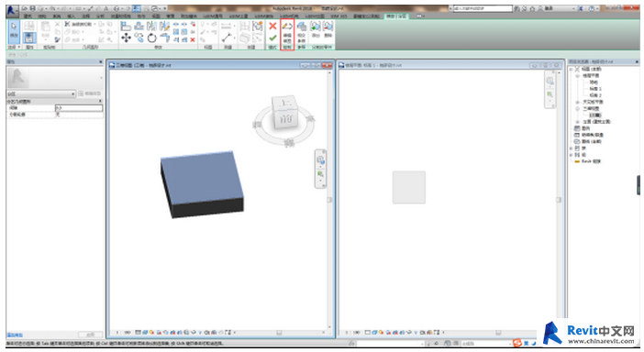This screenshot has width=644, height=352.
Task: Open the 注释 ribbon tab
Action: point(85,16)
